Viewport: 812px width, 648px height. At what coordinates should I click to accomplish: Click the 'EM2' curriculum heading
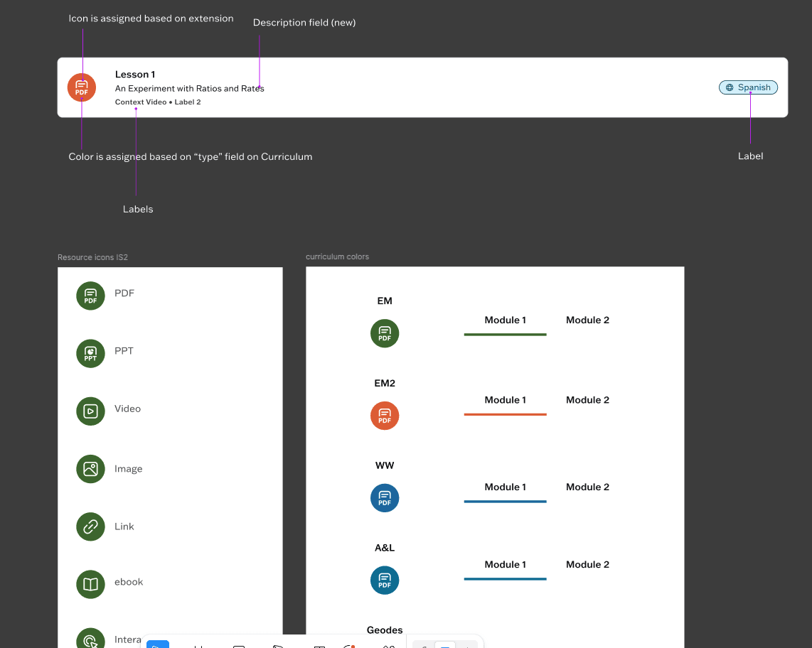pyautogui.click(x=385, y=384)
